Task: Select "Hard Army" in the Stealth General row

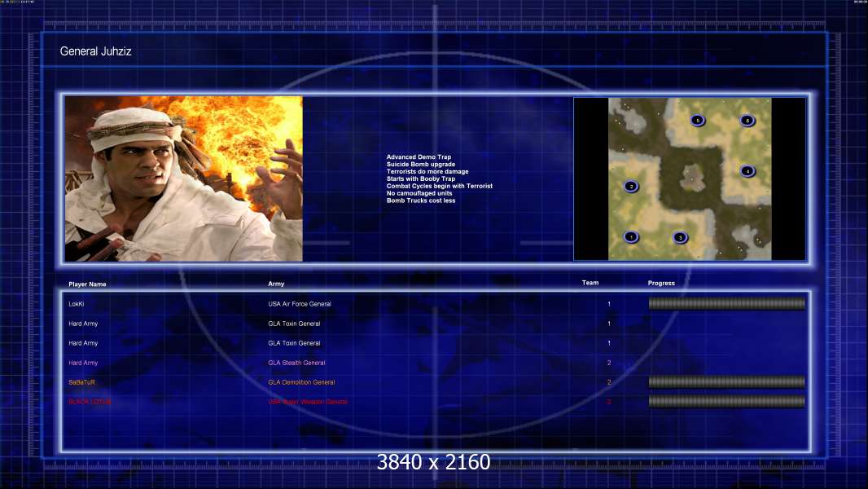Action: [x=83, y=363]
